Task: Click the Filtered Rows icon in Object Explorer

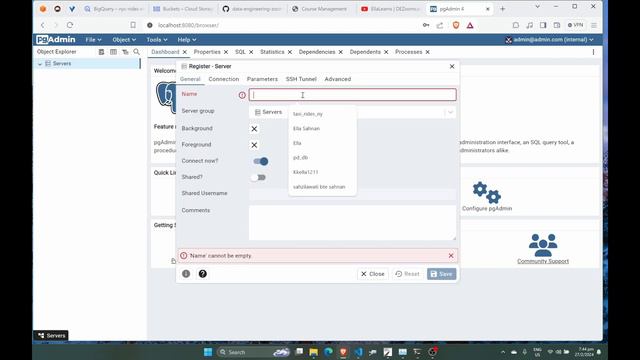Action: tap(125, 52)
